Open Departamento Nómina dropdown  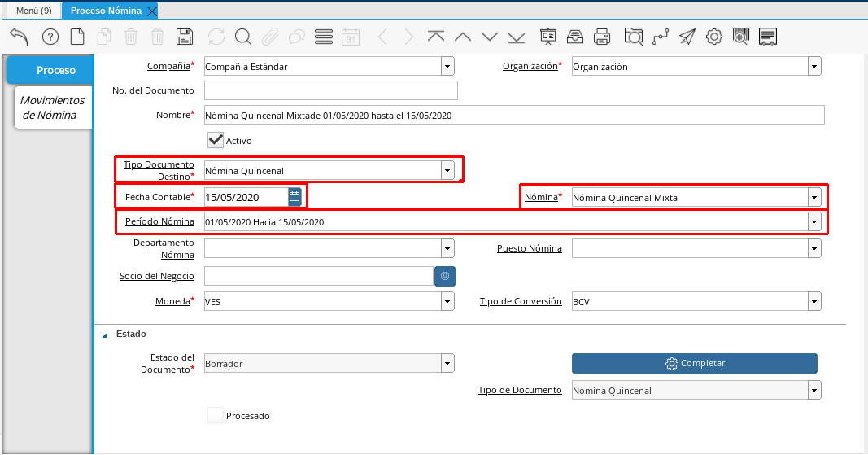point(448,248)
